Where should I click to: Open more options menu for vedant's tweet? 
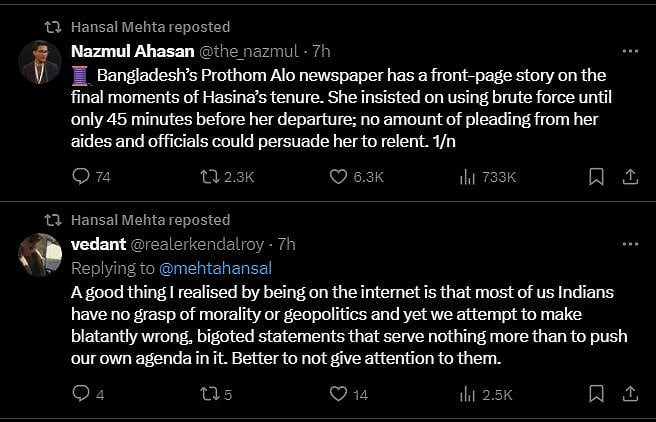630,243
